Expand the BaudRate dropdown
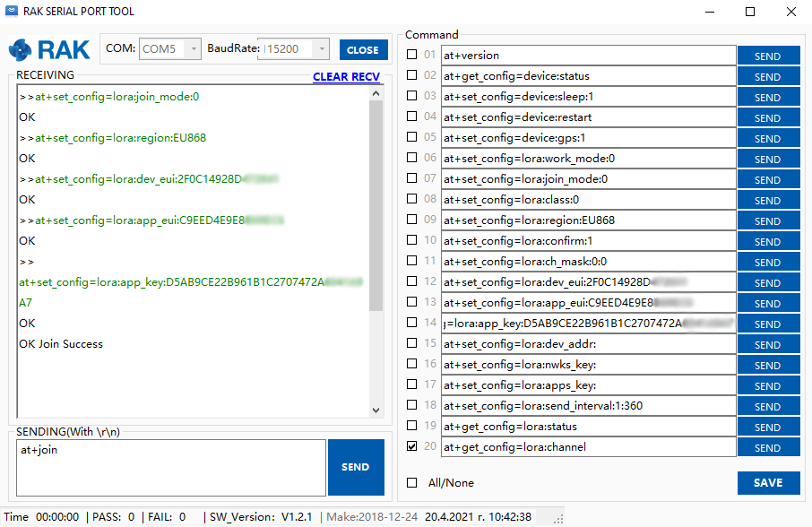This screenshot has height=527, width=812. pos(321,49)
